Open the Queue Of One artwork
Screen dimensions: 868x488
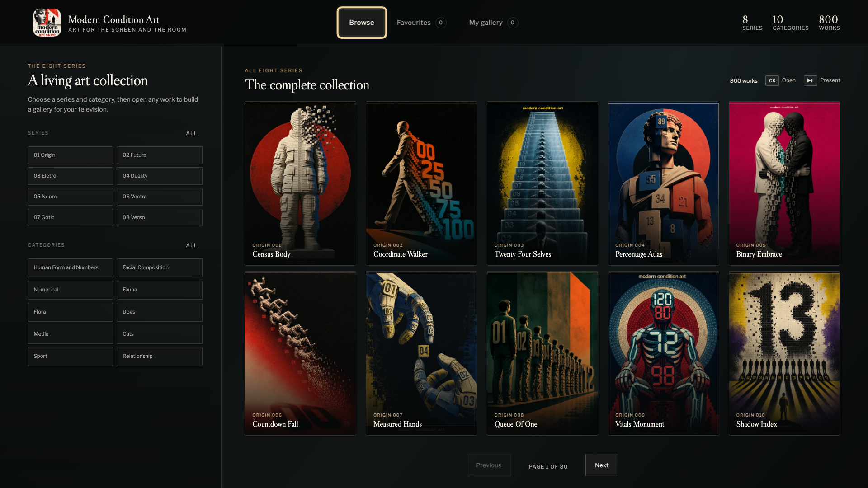click(542, 353)
